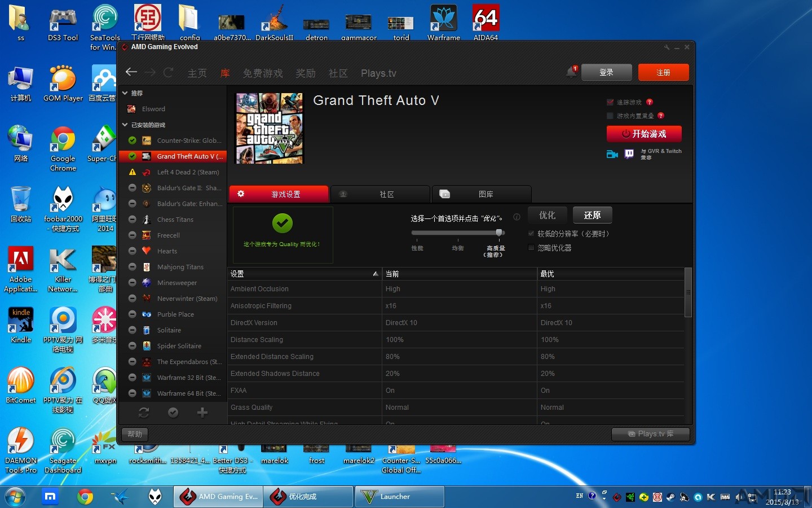Click the blue GVR camera icon
Image resolution: width=812 pixels, height=508 pixels.
612,154
